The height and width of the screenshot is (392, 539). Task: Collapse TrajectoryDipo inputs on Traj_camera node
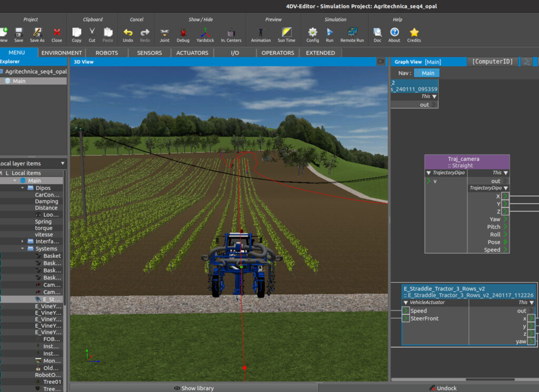[x=428, y=173]
